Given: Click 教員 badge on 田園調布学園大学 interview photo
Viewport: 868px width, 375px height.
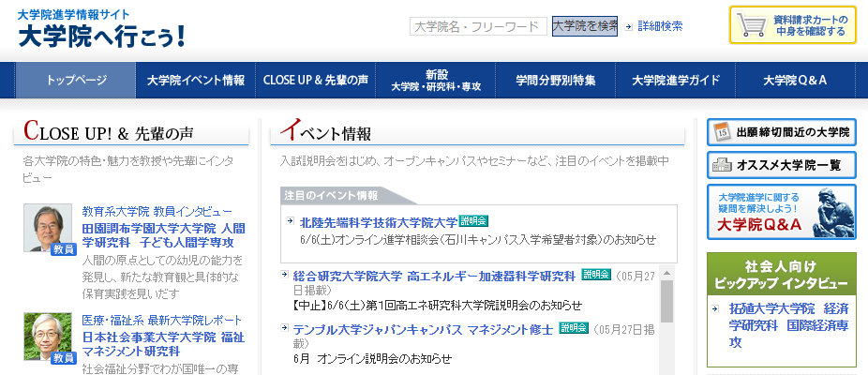Looking at the screenshot, I should (64, 249).
